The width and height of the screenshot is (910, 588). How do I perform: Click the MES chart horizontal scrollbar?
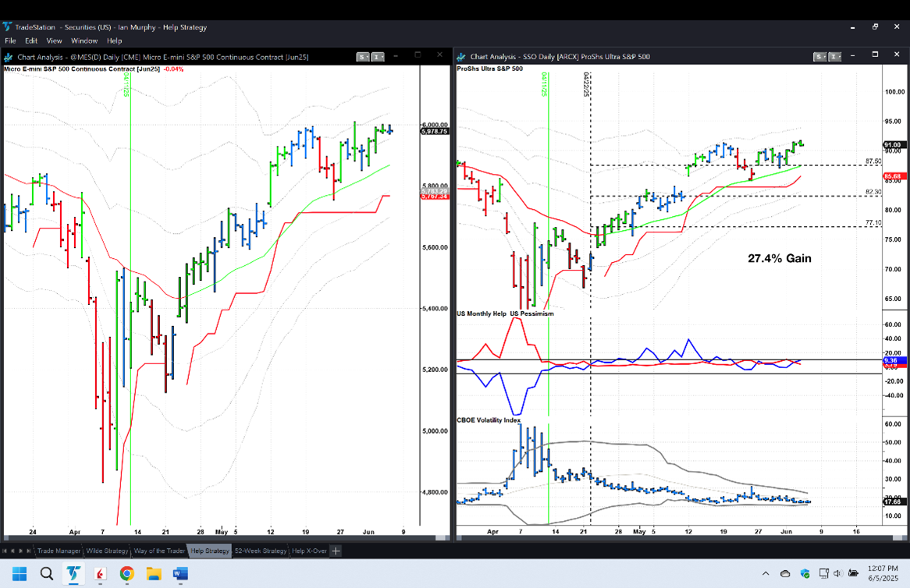coord(226,537)
